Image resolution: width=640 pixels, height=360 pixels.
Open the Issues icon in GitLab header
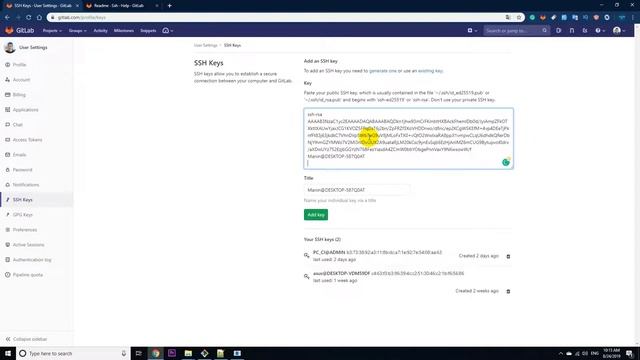click(x=558, y=31)
